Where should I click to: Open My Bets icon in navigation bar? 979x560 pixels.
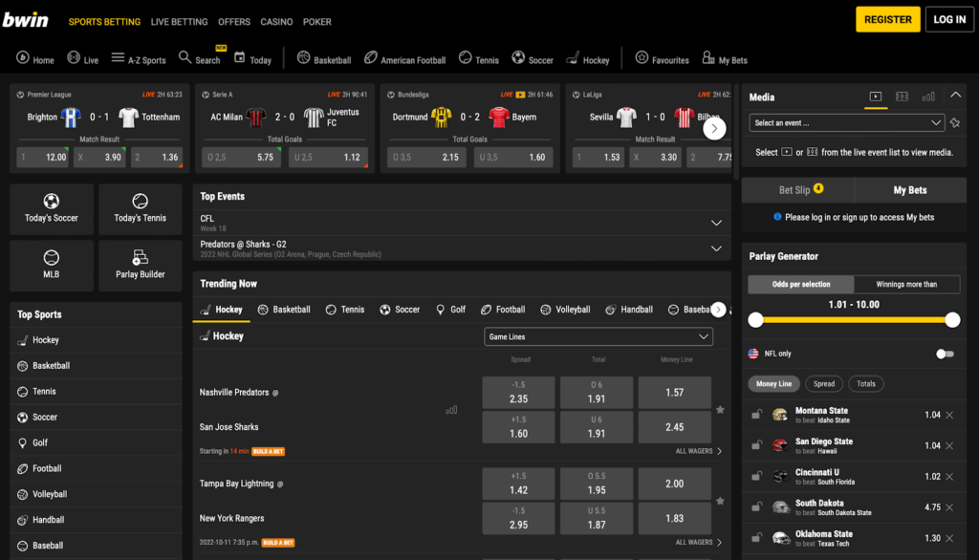click(x=708, y=57)
